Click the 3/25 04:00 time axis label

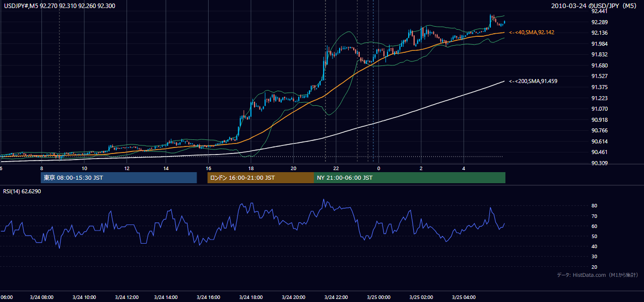[463, 297]
